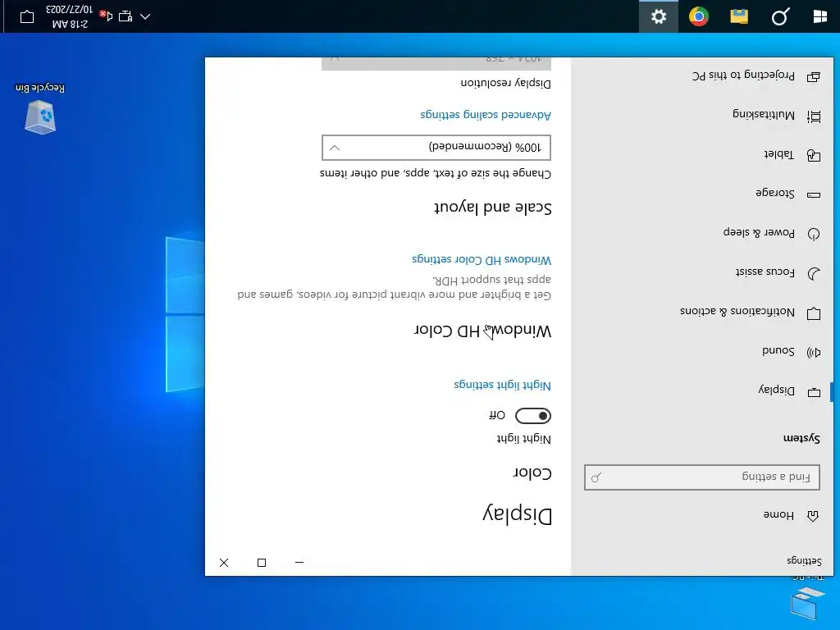Viewport: 840px width, 630px height.
Task: Open the scaling 100% (Recommended) dropdown
Action: coord(436,148)
